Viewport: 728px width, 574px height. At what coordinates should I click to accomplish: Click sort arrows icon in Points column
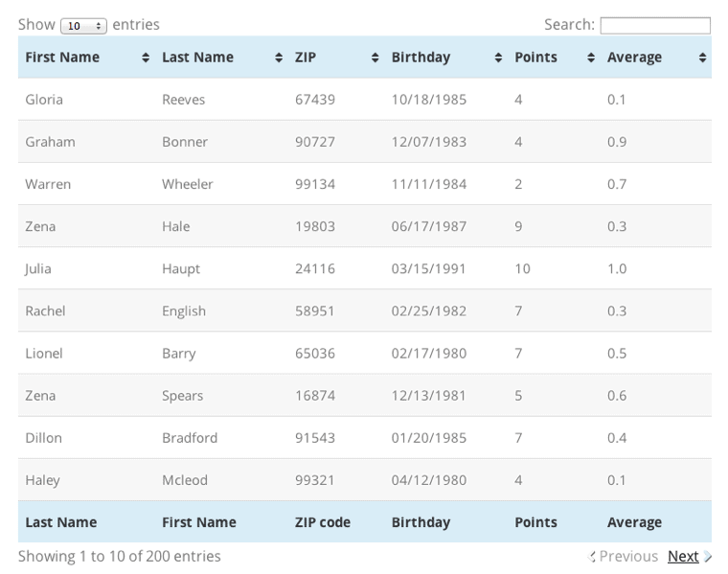[591, 58]
